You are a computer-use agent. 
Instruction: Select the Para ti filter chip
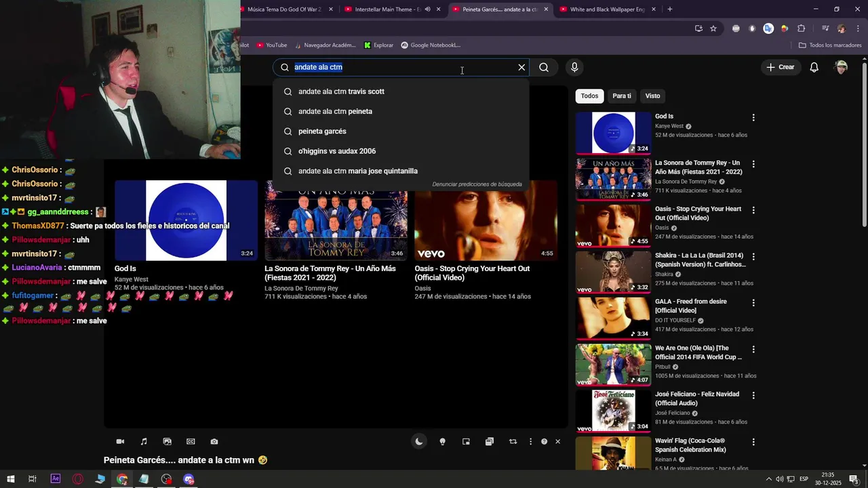(x=622, y=96)
